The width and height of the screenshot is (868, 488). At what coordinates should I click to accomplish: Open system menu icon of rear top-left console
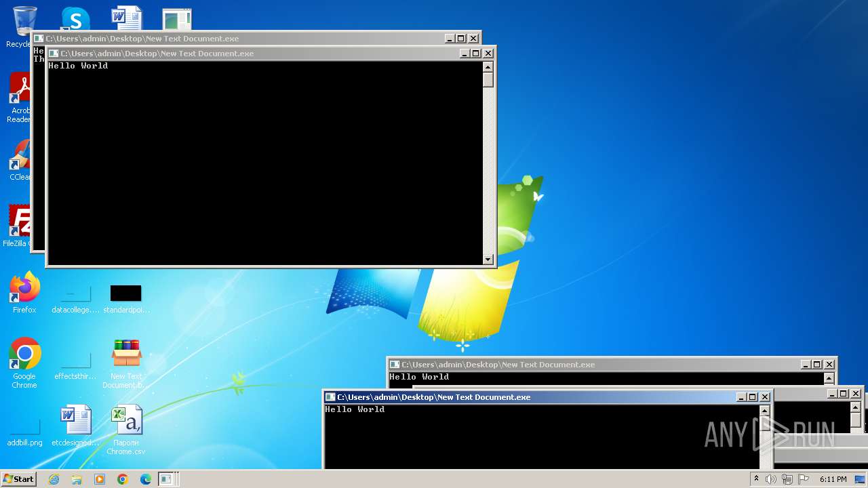click(x=39, y=39)
